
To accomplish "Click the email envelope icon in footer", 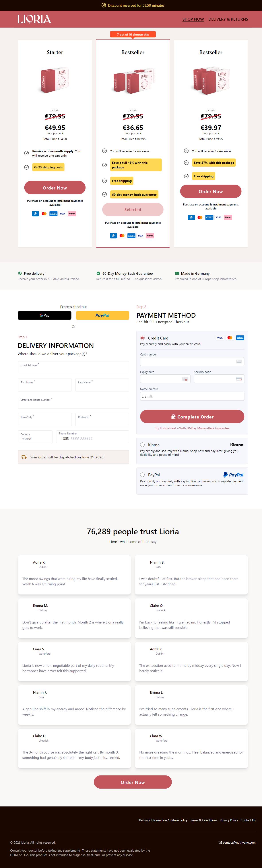I will tap(220, 842).
